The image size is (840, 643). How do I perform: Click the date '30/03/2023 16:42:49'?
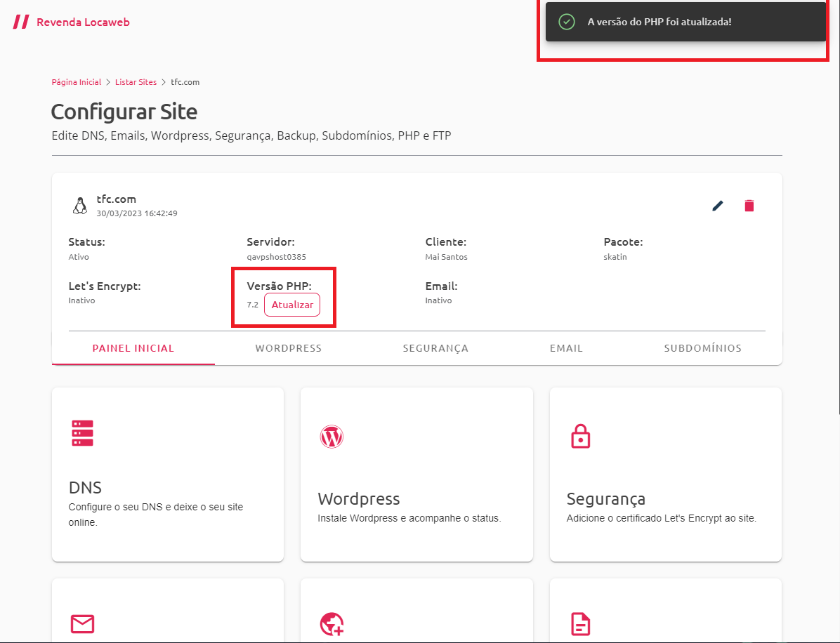click(x=137, y=213)
